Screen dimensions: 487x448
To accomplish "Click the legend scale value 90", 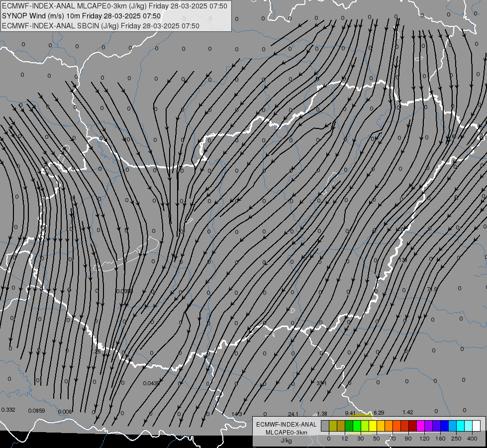I will pyautogui.click(x=408, y=439).
